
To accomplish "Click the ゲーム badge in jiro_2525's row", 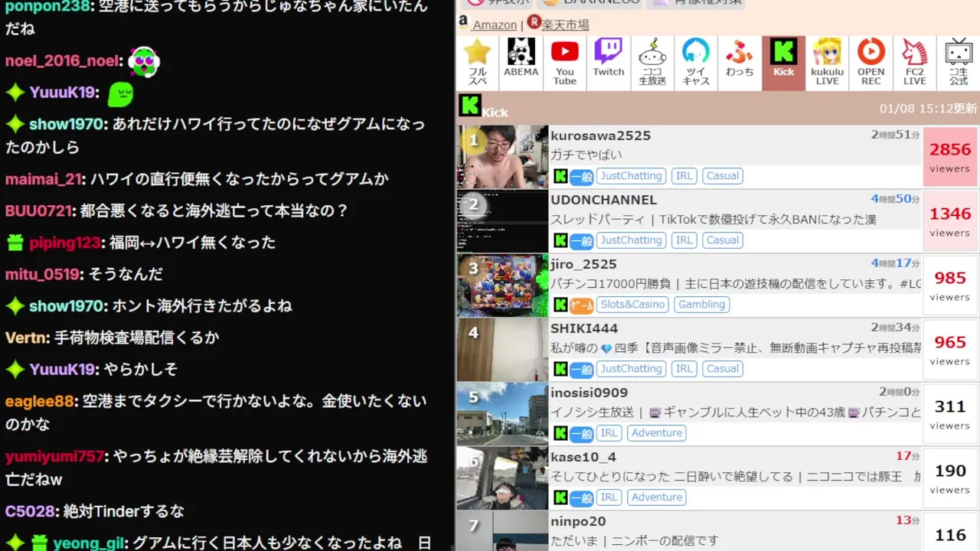I will (x=582, y=305).
